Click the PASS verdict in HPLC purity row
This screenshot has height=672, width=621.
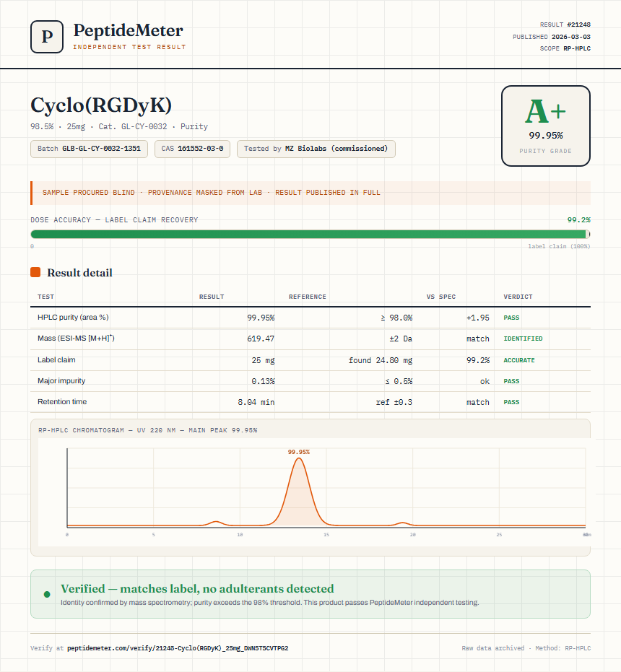(511, 318)
